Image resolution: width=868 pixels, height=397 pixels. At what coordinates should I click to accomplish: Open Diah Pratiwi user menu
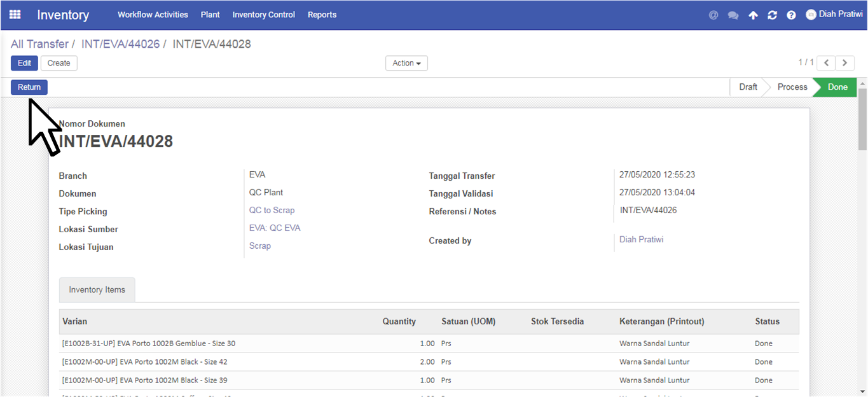coord(834,14)
